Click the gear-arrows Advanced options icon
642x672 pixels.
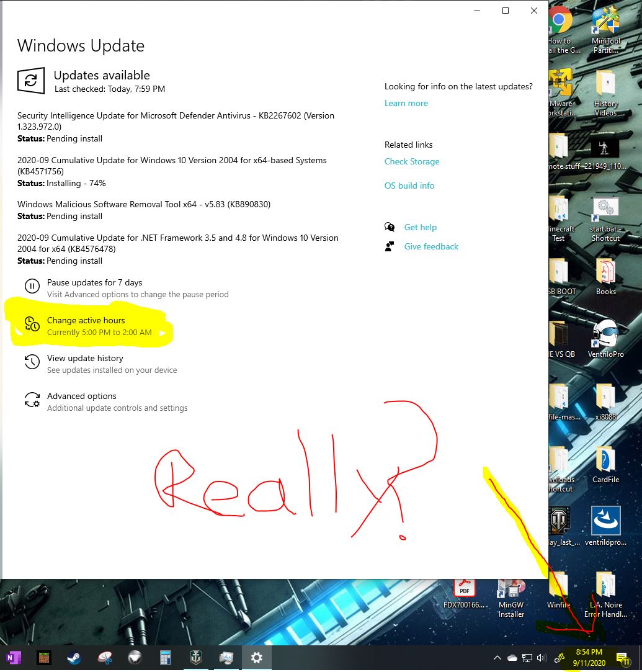pos(32,400)
